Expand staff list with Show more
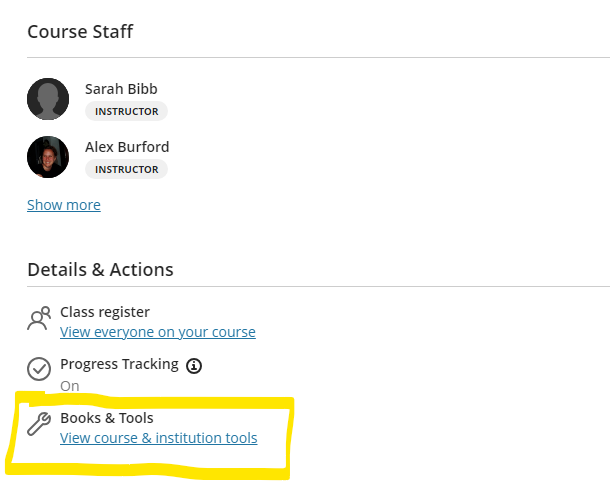Viewport: 616px width, 490px height. point(64,205)
